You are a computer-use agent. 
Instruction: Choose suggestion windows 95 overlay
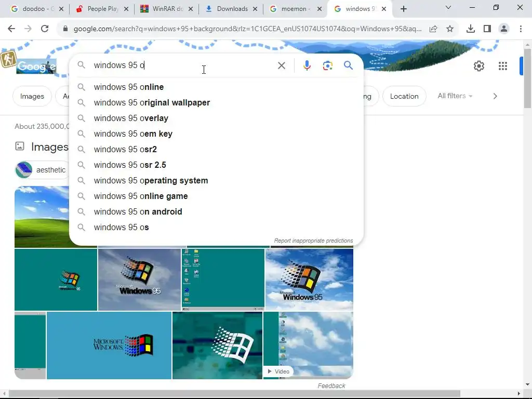(216, 118)
